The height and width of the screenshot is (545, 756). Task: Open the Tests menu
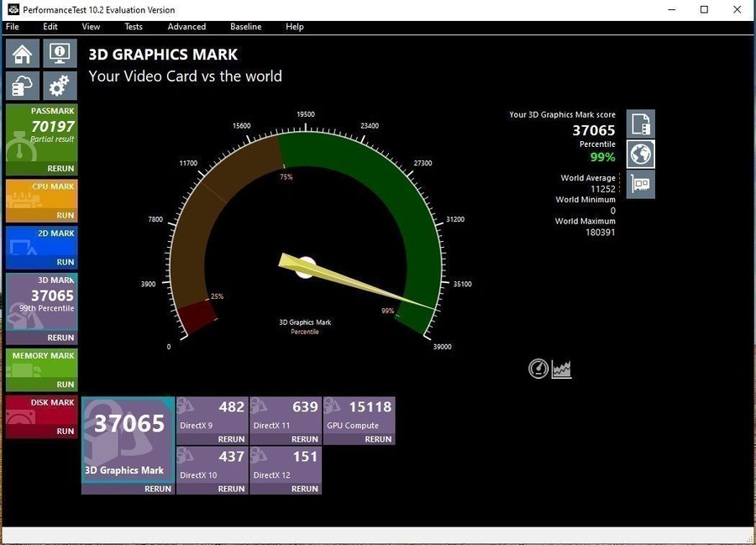pos(134,27)
